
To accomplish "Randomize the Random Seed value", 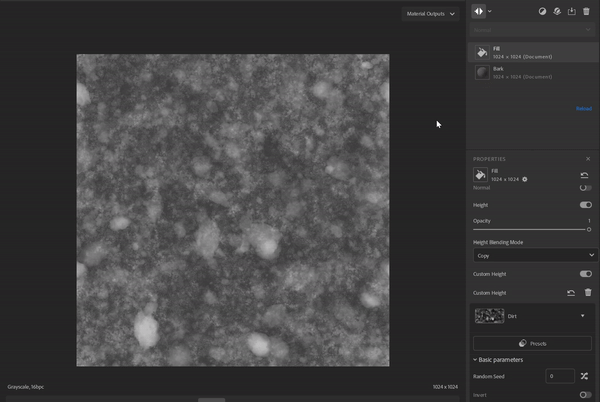I will pos(586,376).
